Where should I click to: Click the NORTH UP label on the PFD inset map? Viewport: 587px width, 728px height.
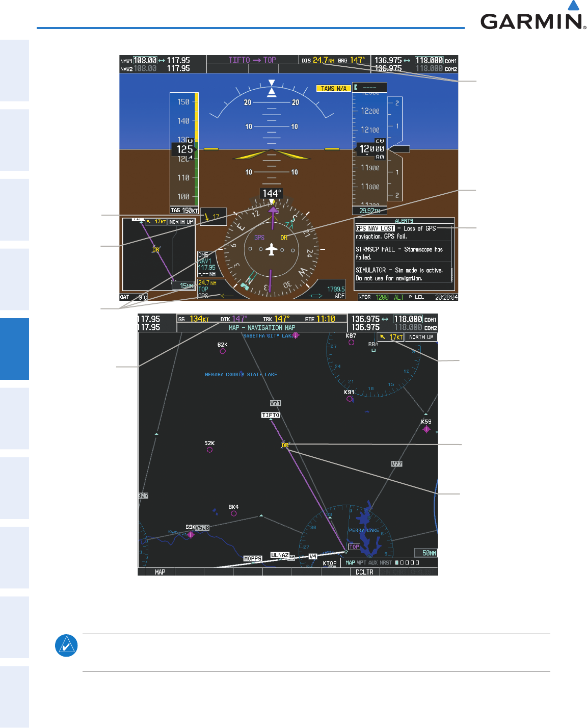point(181,222)
